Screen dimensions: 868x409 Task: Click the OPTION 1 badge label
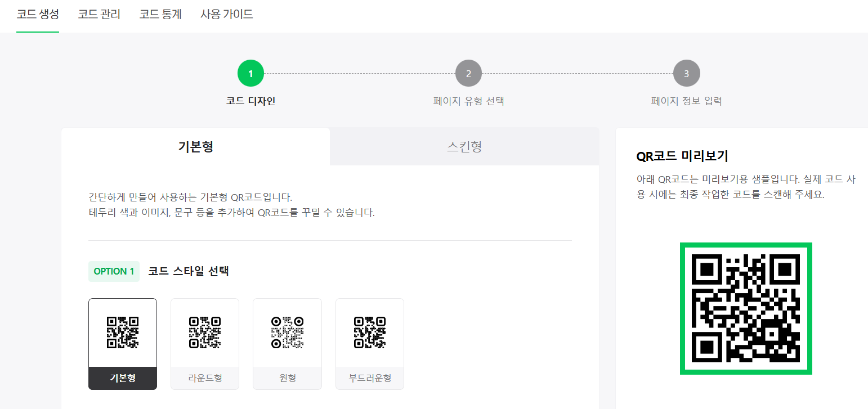[x=114, y=271]
